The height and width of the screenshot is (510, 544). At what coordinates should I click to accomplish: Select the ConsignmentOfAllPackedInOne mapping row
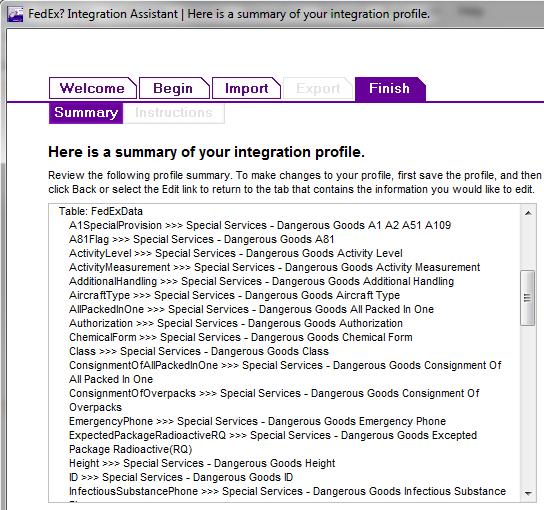(x=285, y=372)
